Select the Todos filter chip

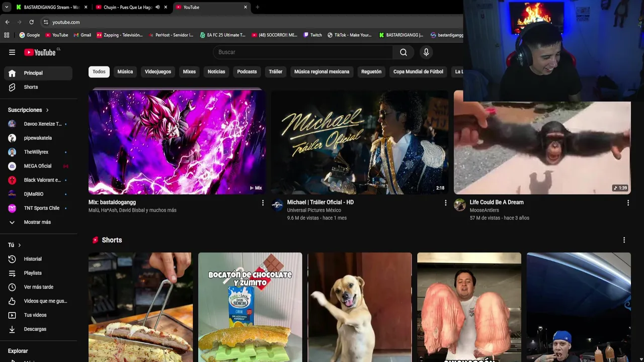click(99, 72)
